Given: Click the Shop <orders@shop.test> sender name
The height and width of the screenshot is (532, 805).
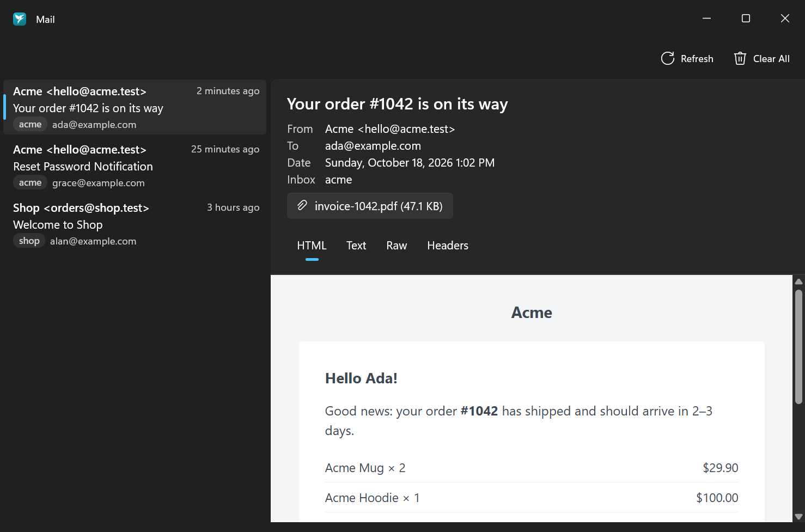Looking at the screenshot, I should point(81,208).
